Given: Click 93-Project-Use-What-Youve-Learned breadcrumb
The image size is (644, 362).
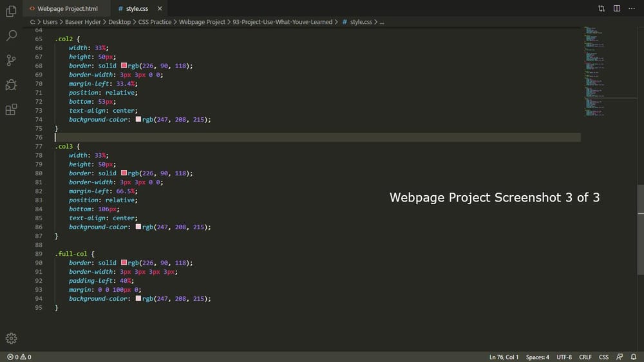Looking at the screenshot, I should [283, 22].
